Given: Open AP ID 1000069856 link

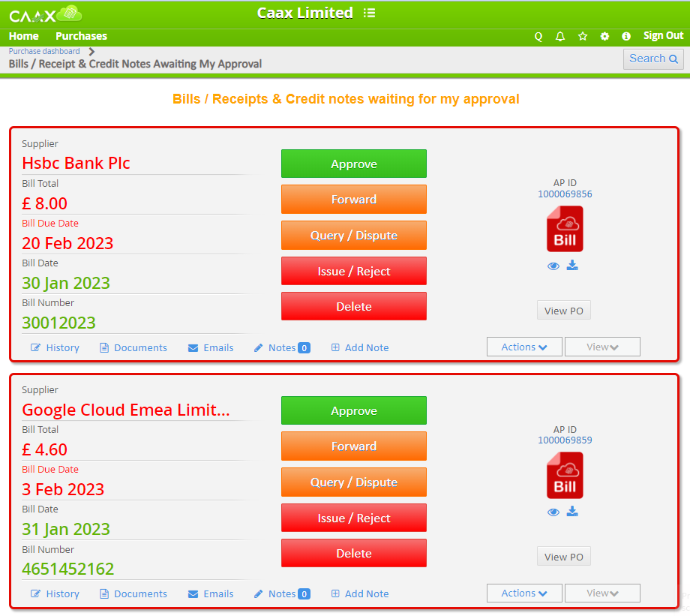Looking at the screenshot, I should pos(565,194).
